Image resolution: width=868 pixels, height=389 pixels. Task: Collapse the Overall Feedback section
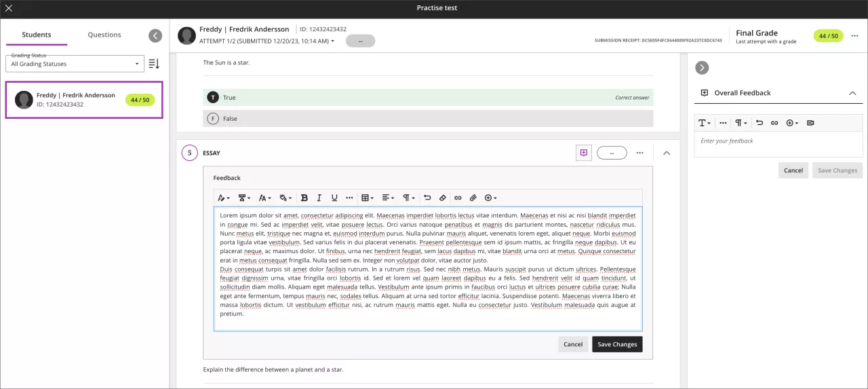pos(852,93)
